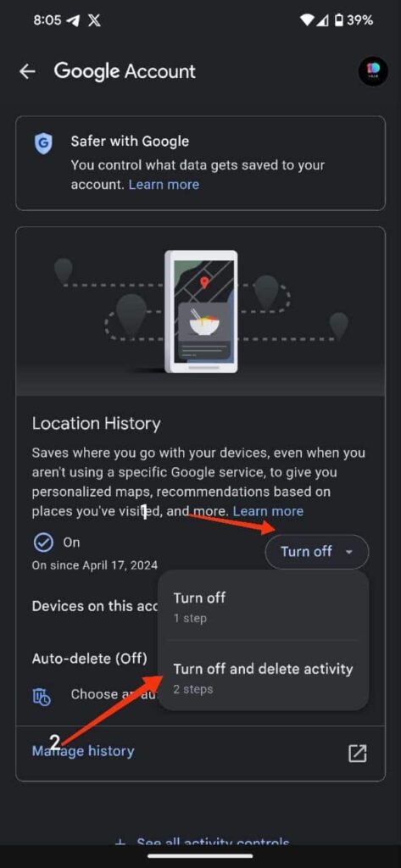Viewport: 401px width, 868px height.
Task: Tap the auto-delete trash clock icon
Action: pos(42,697)
